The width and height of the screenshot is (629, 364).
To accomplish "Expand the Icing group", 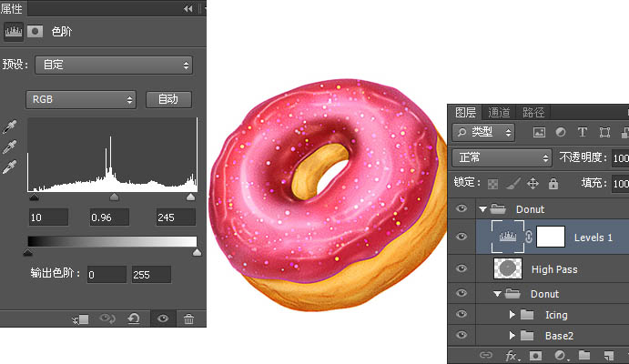I will (512, 315).
